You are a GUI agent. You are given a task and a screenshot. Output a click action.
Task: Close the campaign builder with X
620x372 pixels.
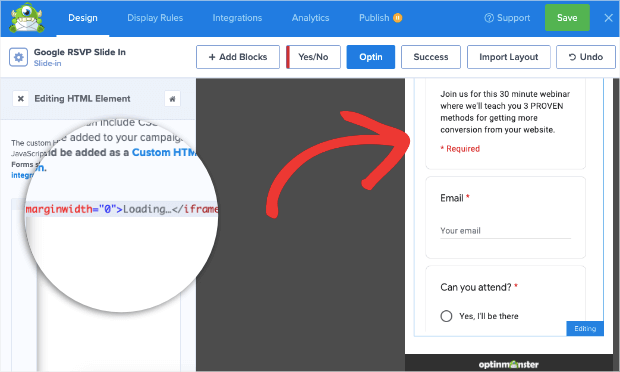point(609,18)
